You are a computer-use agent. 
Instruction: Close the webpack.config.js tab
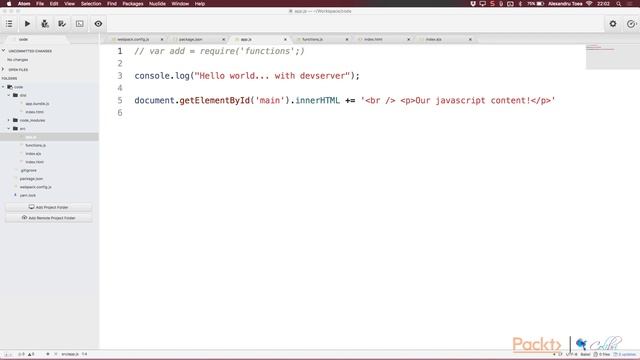[162, 40]
